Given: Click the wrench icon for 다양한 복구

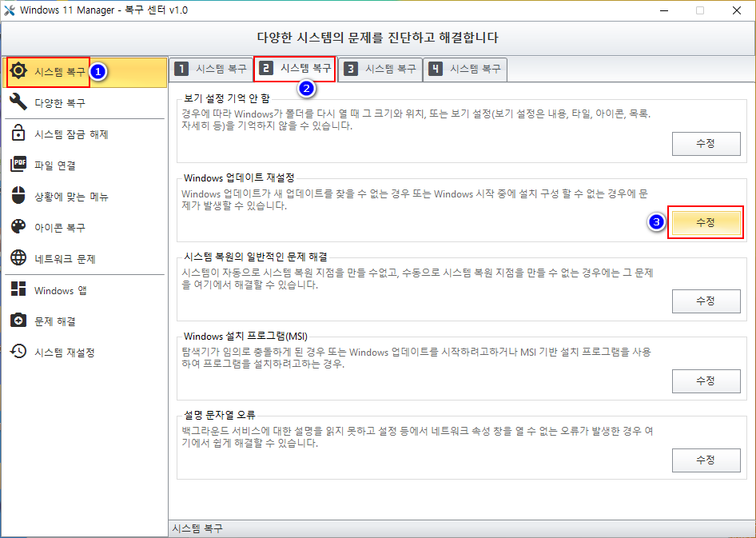Looking at the screenshot, I should coord(18,102).
